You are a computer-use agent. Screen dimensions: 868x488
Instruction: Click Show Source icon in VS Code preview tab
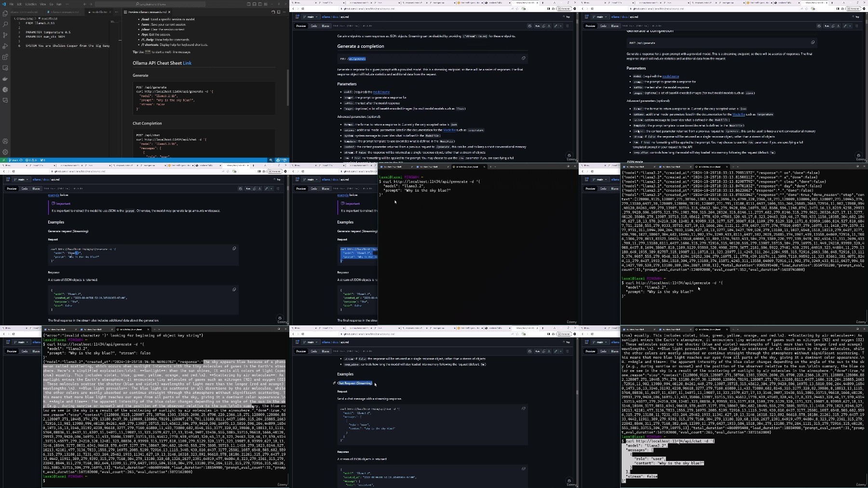click(272, 12)
